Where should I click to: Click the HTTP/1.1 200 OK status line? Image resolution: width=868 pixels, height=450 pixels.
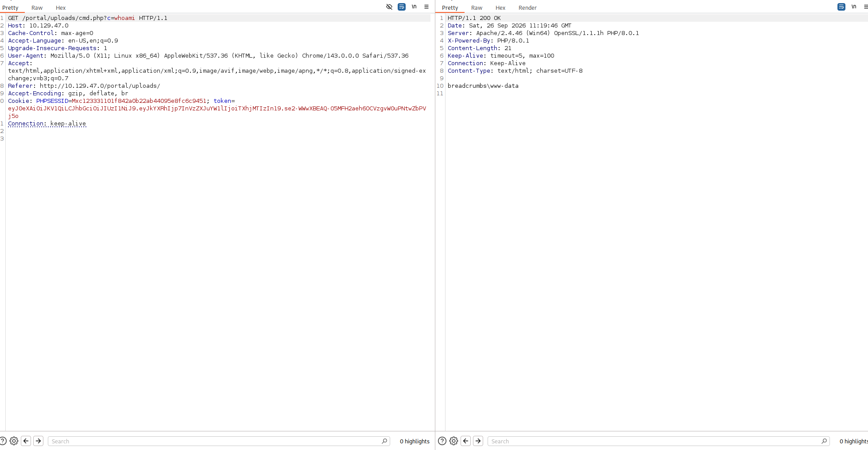tap(474, 18)
